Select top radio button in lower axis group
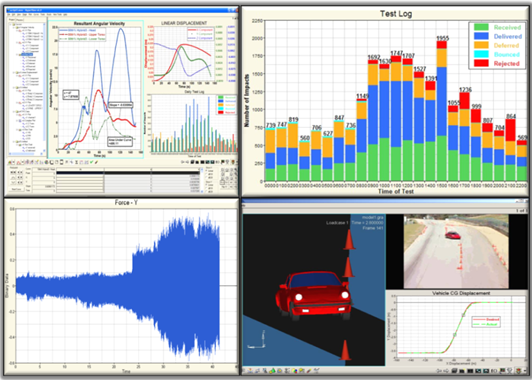 click(x=207, y=185)
